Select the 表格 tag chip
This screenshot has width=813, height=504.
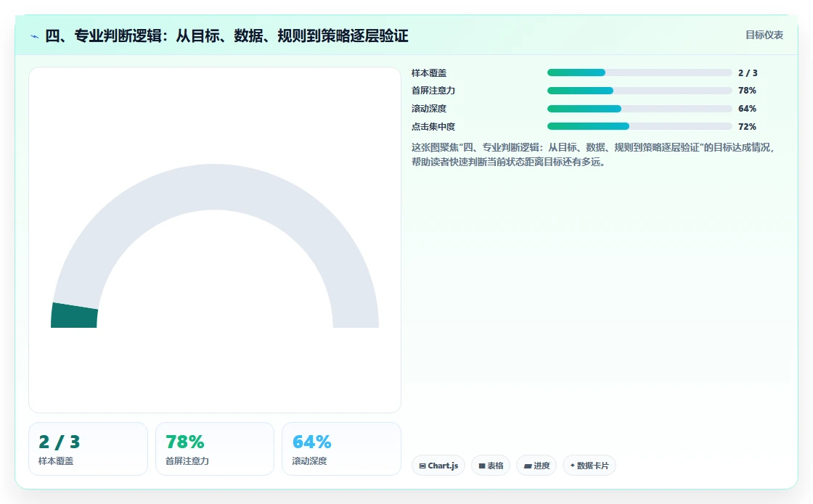click(x=491, y=466)
